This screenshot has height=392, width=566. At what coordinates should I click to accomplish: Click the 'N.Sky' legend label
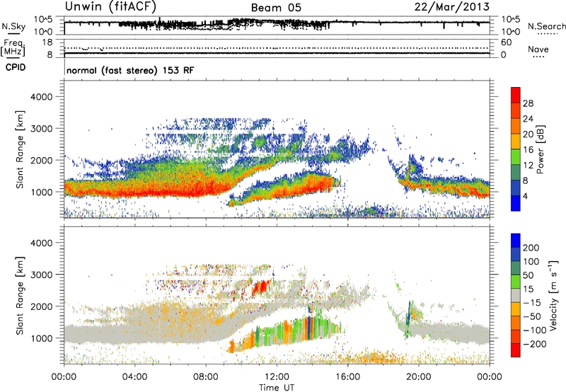point(13,26)
